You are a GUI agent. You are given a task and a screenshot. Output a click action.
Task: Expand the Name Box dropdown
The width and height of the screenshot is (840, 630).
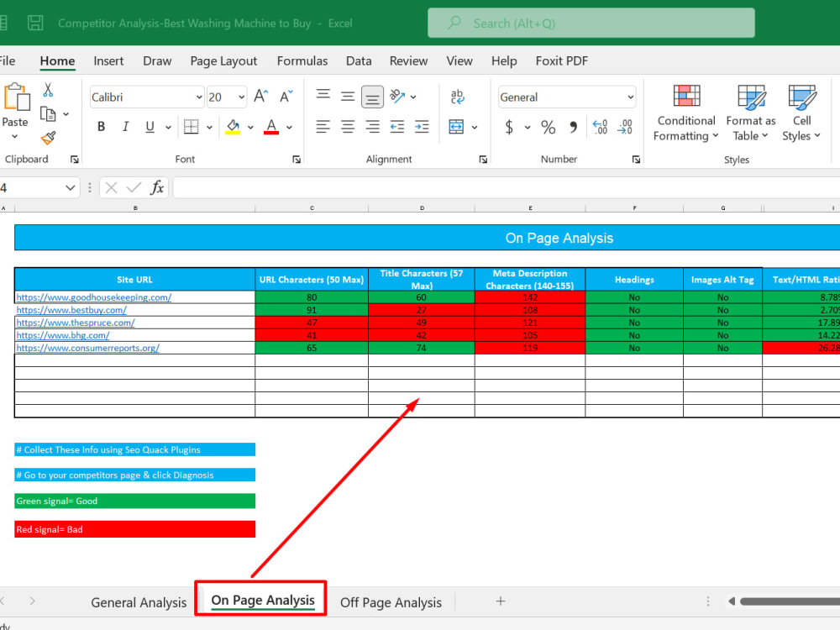pos(71,187)
